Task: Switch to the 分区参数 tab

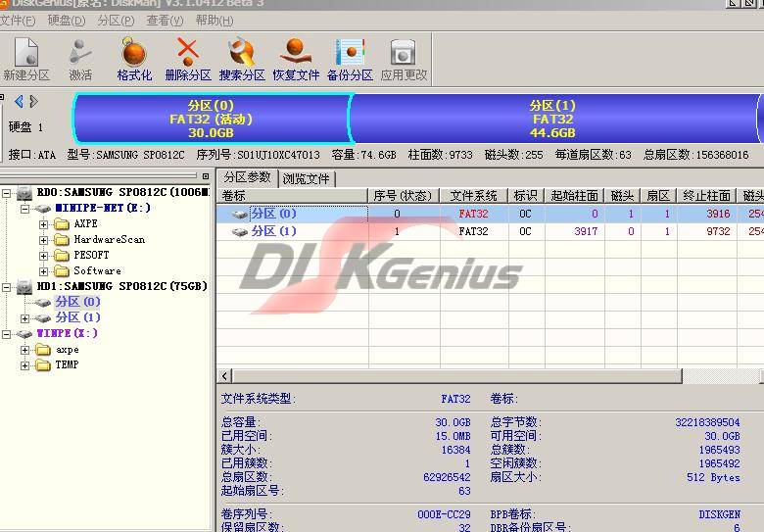Action: tap(247, 177)
